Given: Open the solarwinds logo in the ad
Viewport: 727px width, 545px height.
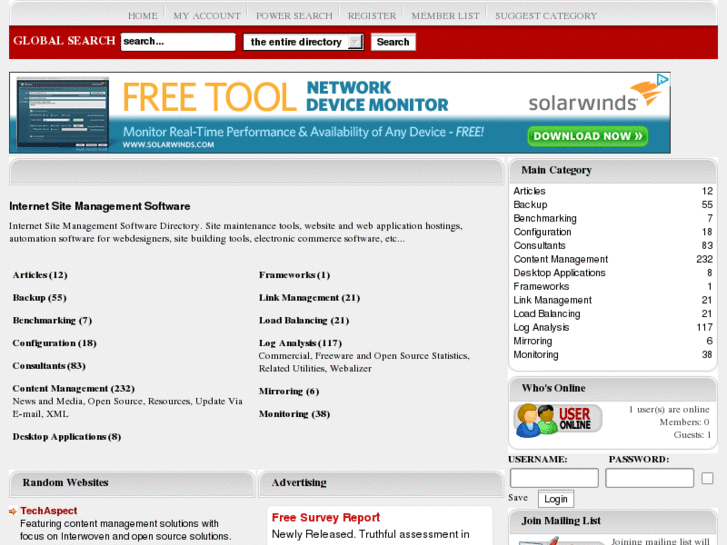Looking at the screenshot, I should [x=595, y=97].
